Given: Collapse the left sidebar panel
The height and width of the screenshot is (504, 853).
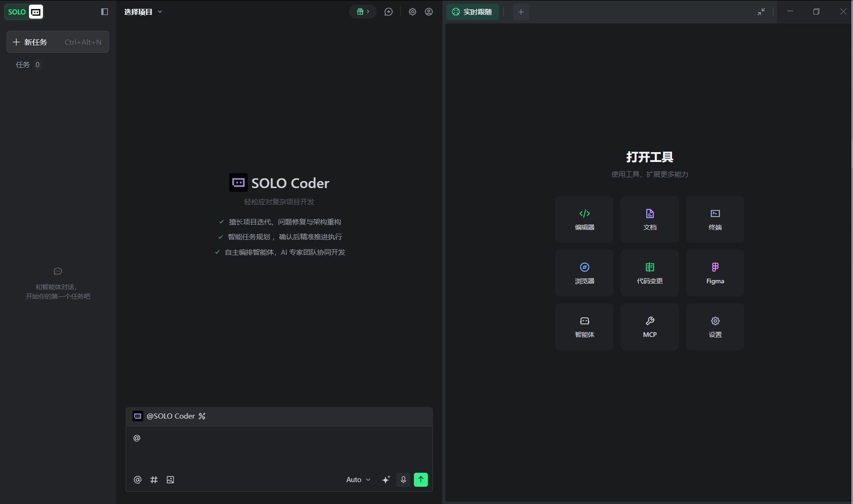Looking at the screenshot, I should pyautogui.click(x=105, y=12).
